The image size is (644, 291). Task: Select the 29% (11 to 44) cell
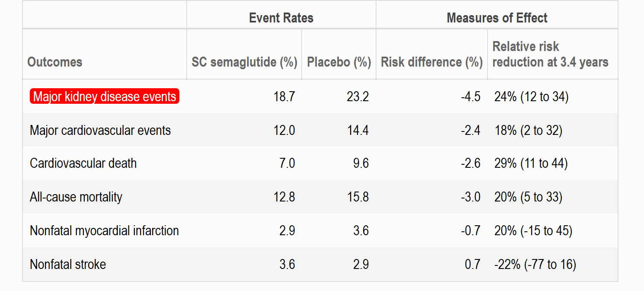point(531,163)
